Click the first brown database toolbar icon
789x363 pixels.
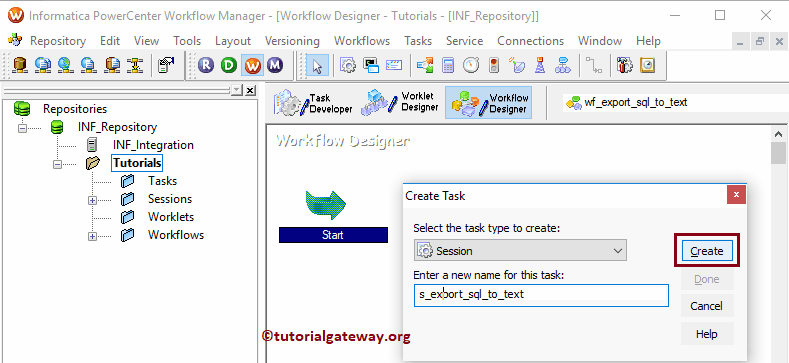click(x=20, y=65)
